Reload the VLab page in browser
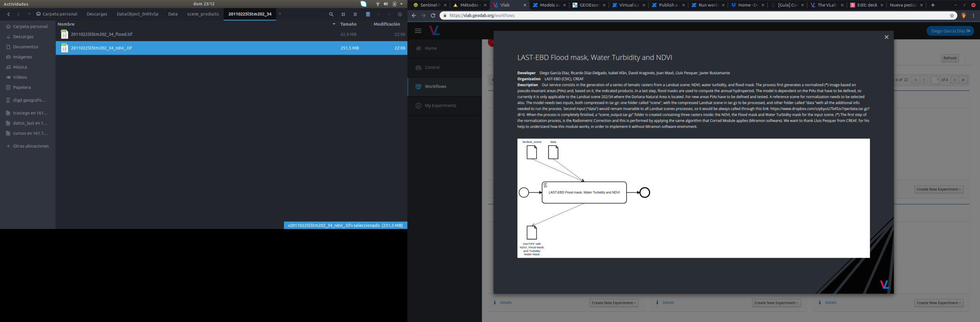The width and height of the screenshot is (980, 322). pos(433,16)
